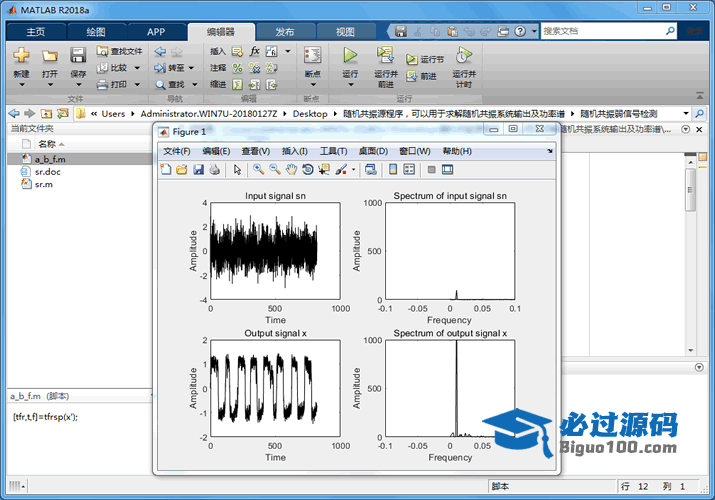Open the 断点 dropdown arrow
The image size is (715, 500).
313,85
